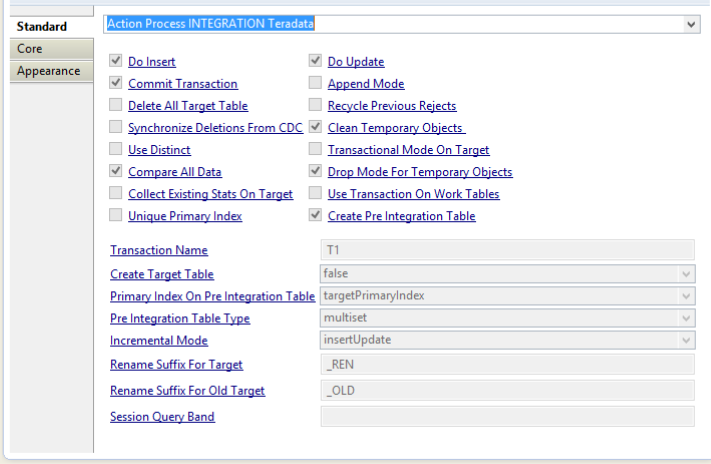Click the Drop Mode For Temporary Objects link
Viewport: 711px width, 464px height.
click(x=420, y=172)
